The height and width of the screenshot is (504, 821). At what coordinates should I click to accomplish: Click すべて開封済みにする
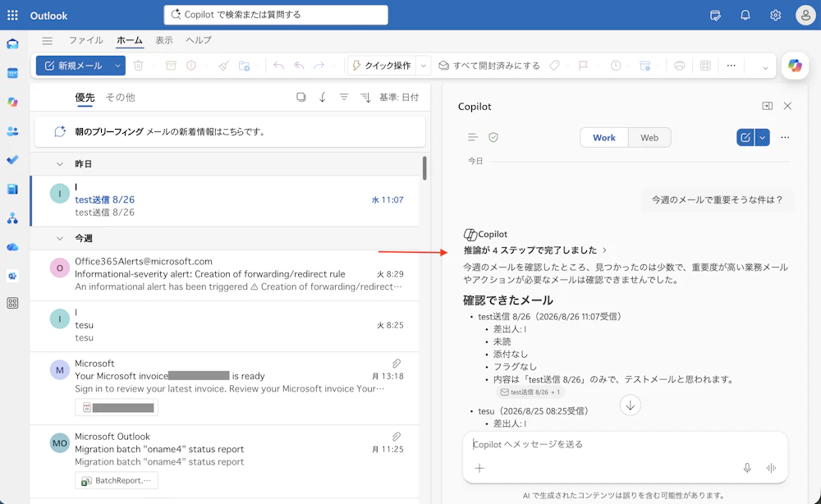point(489,66)
